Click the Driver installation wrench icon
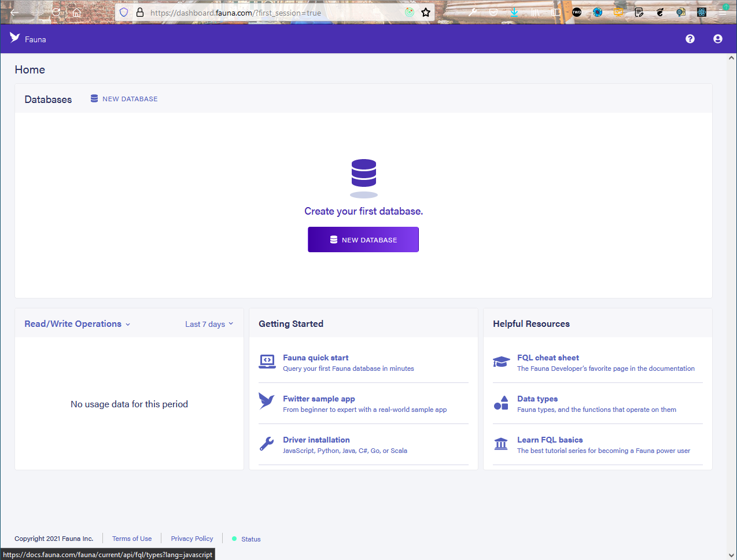Image resolution: width=737 pixels, height=560 pixels. pyautogui.click(x=267, y=444)
